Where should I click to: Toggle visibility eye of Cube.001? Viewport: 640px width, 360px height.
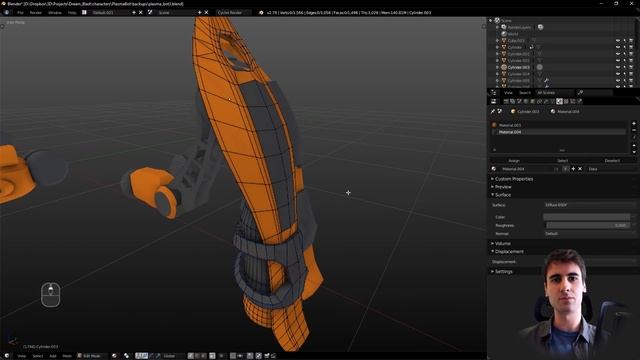(x=618, y=41)
